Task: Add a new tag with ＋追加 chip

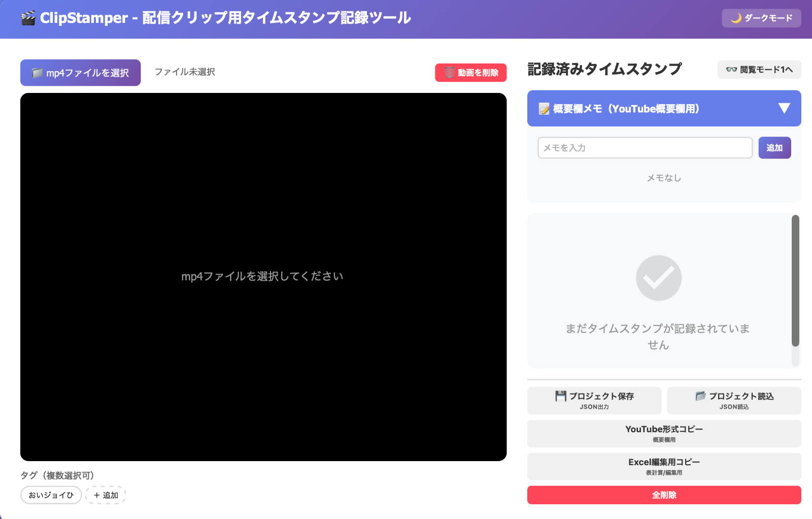Action: click(106, 495)
